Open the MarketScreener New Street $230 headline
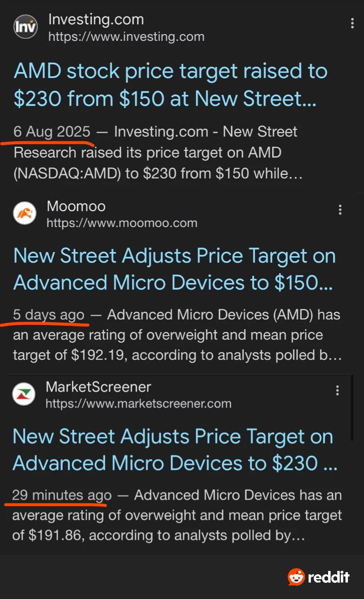 (x=174, y=450)
